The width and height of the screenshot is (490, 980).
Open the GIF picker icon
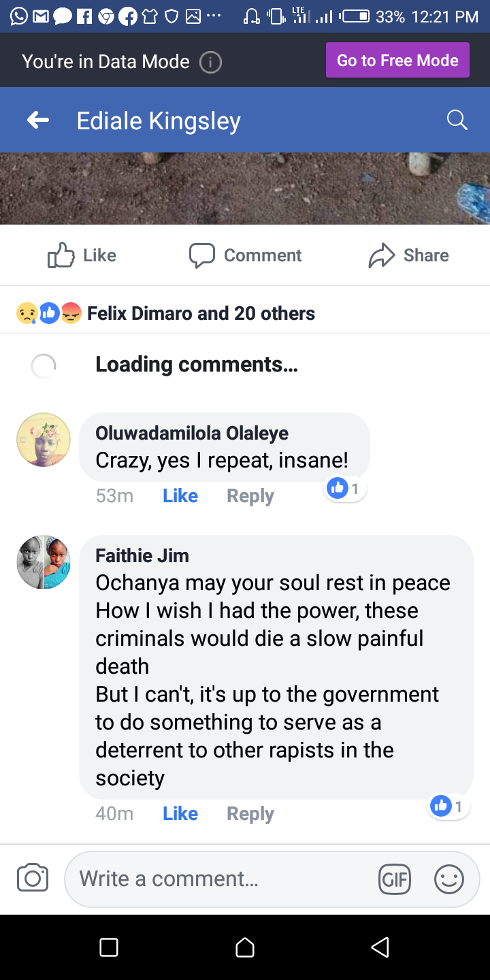click(395, 879)
